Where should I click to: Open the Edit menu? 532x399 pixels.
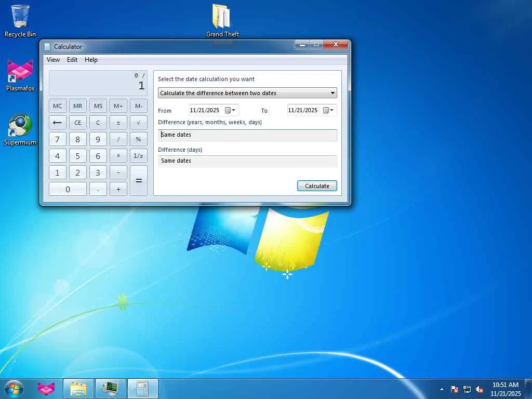(72, 60)
